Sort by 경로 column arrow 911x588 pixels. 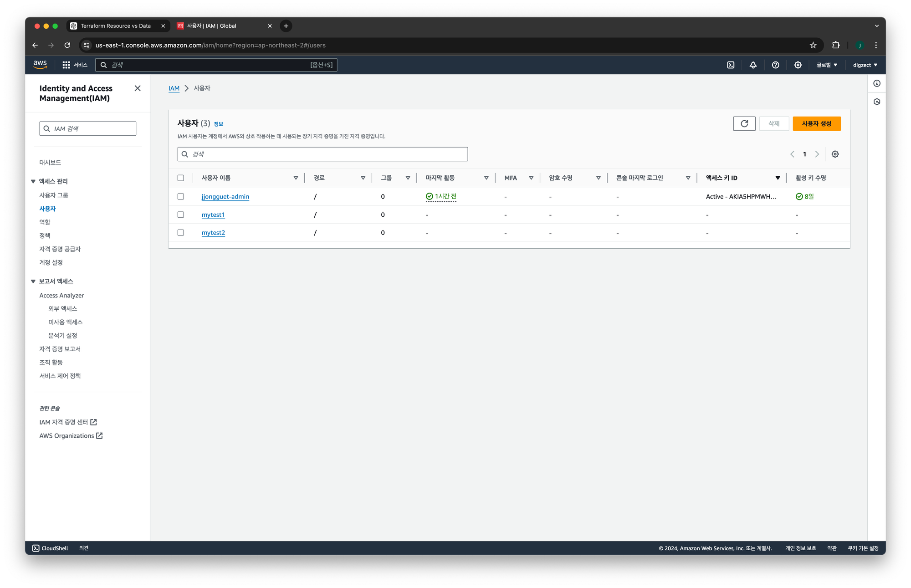point(363,178)
